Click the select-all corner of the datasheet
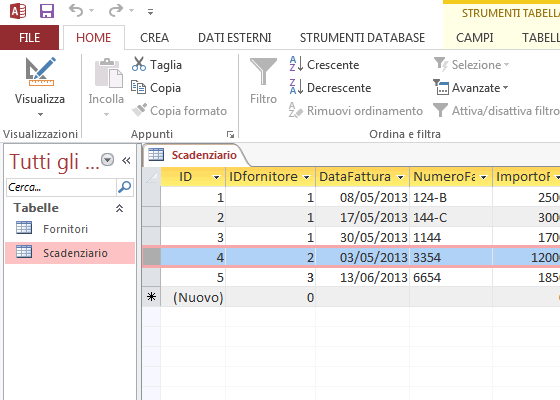Image resolution: width=560 pixels, height=400 pixels. point(151,177)
